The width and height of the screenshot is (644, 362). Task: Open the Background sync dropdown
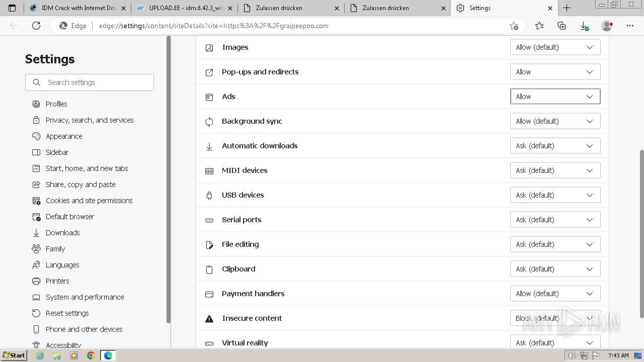coord(555,121)
